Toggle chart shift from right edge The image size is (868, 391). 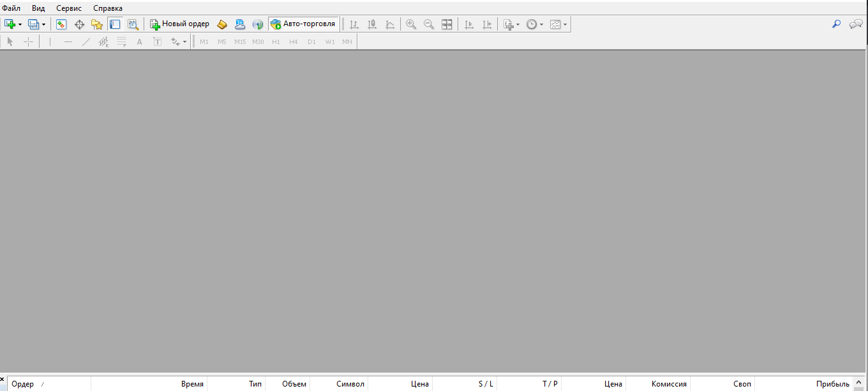coord(487,24)
